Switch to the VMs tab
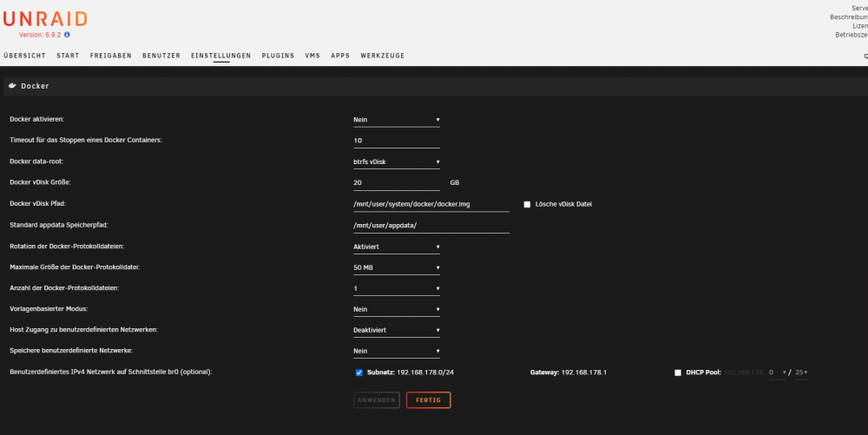 312,56
